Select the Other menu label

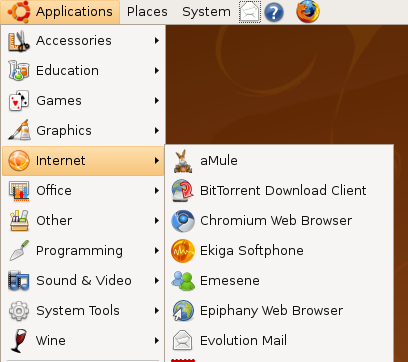coord(54,221)
